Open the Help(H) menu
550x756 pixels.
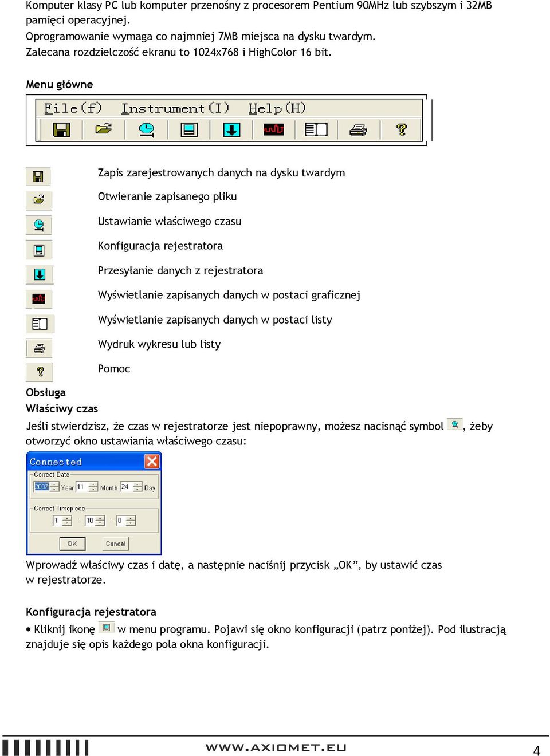tap(277, 108)
